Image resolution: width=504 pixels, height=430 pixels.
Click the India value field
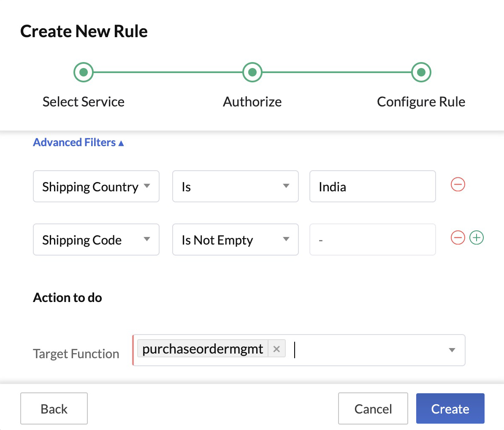[x=372, y=186]
